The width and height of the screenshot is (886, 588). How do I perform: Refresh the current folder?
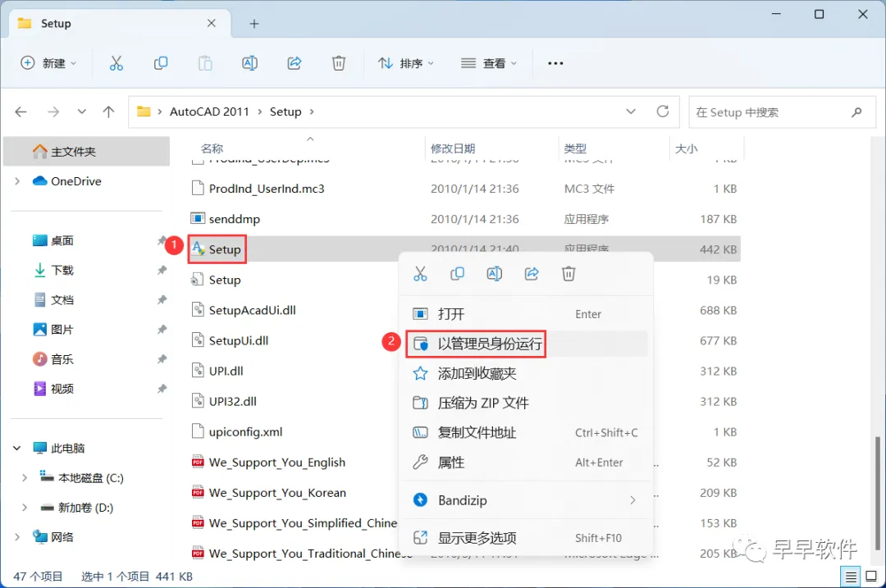(x=663, y=112)
